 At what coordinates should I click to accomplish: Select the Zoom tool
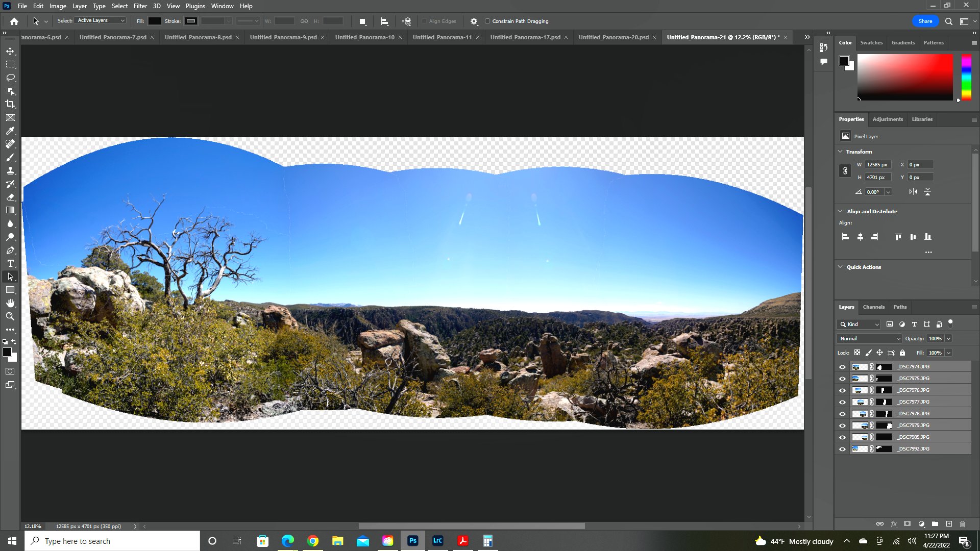tap(10, 316)
